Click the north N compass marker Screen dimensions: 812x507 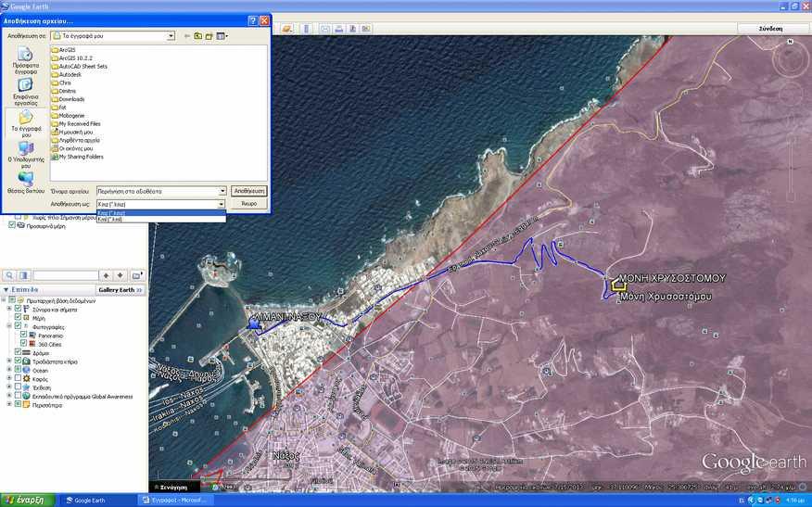(790, 42)
